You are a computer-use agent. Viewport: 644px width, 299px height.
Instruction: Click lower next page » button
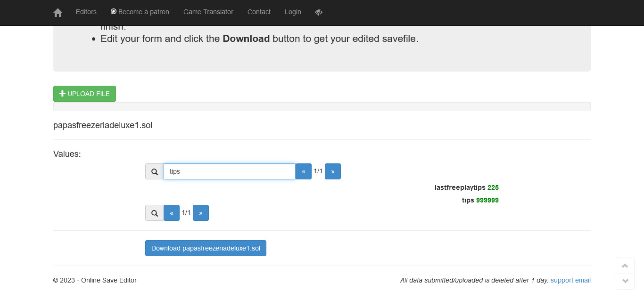[x=201, y=213]
